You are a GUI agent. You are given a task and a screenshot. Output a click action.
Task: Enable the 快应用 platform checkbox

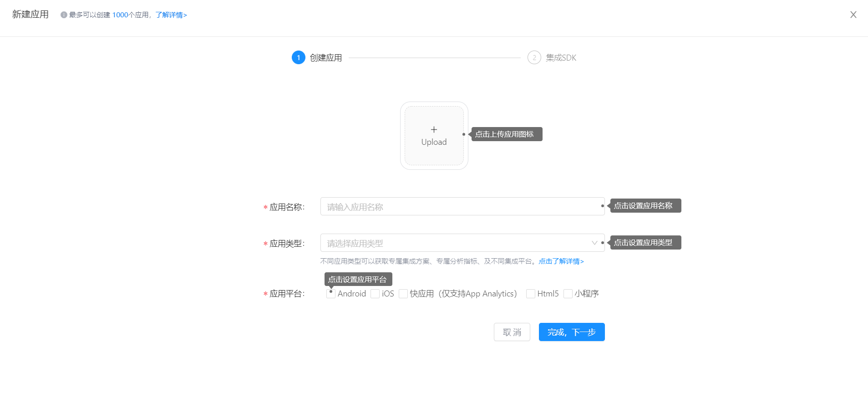(x=403, y=294)
